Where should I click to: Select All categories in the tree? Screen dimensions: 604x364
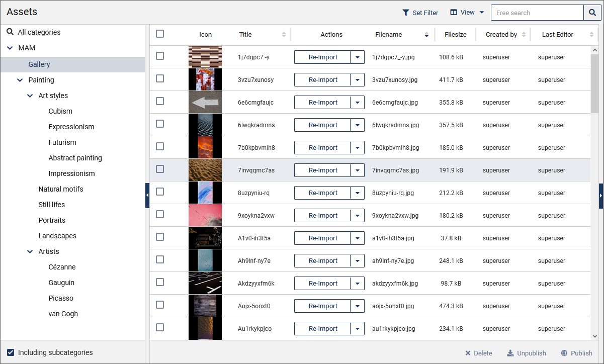point(39,32)
